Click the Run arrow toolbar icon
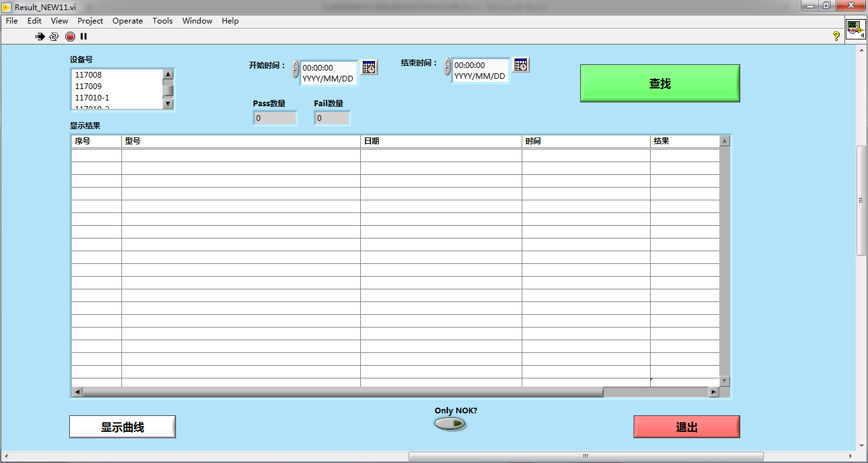Screen dimensions: 868x463 click(x=40, y=37)
